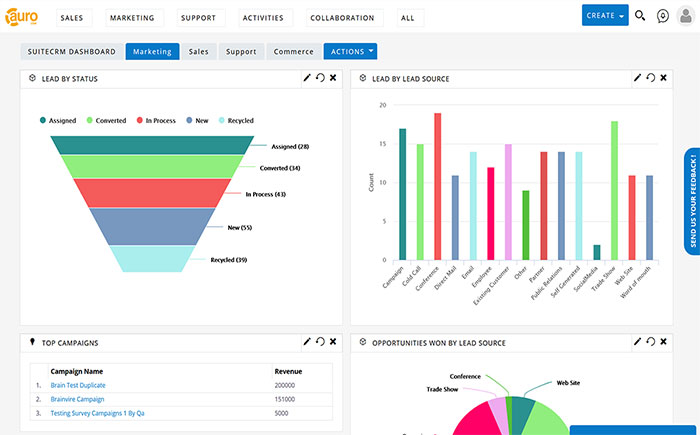Expand the Actions dropdown
The image size is (700, 435).
350,51
